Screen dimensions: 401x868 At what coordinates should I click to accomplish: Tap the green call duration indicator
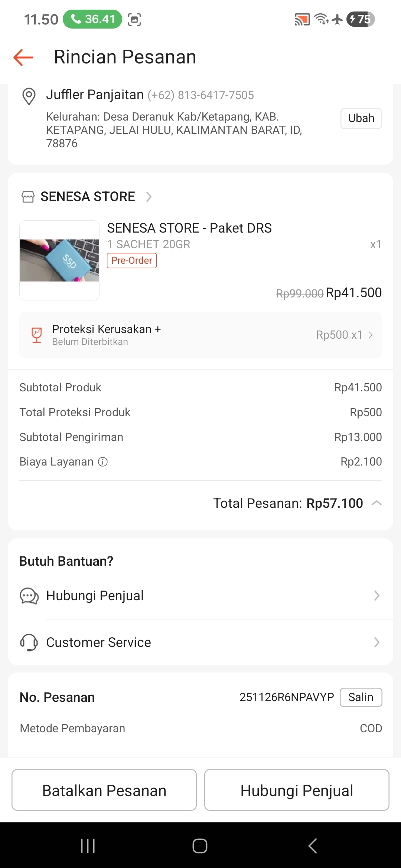[x=92, y=19]
